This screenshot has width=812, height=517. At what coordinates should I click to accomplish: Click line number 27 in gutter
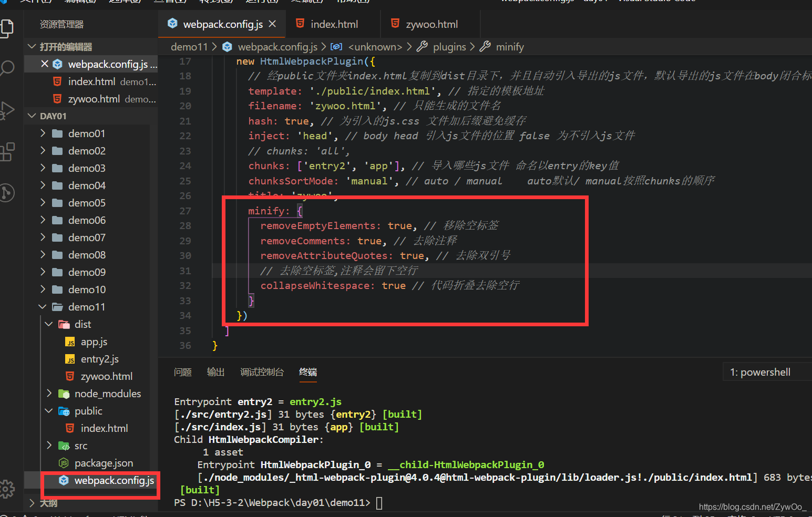pos(185,211)
